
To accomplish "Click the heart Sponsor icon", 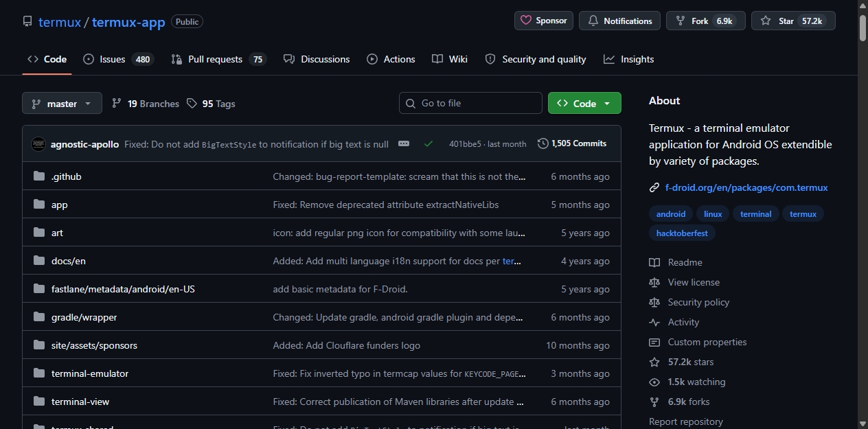I will click(526, 21).
